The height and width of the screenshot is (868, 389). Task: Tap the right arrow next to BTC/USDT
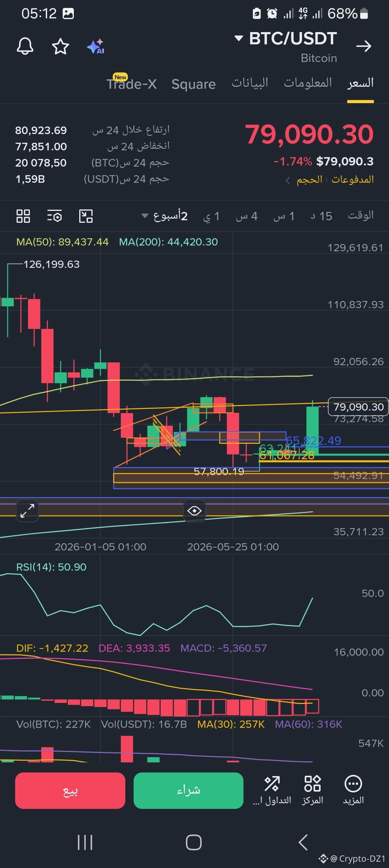(363, 46)
